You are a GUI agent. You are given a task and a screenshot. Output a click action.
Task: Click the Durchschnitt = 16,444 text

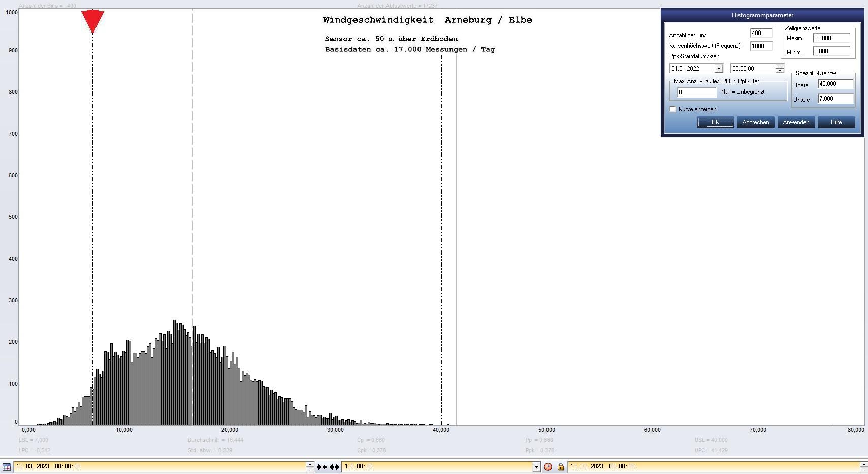click(x=215, y=440)
